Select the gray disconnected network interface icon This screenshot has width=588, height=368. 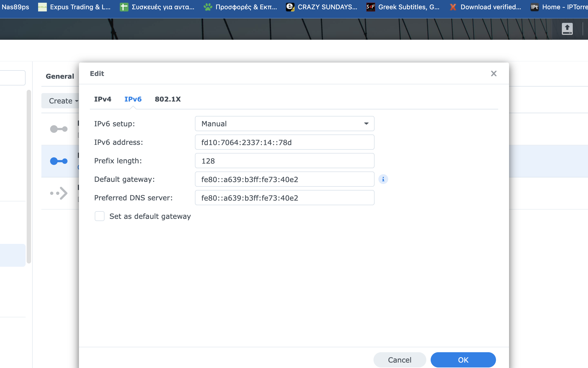(59, 129)
